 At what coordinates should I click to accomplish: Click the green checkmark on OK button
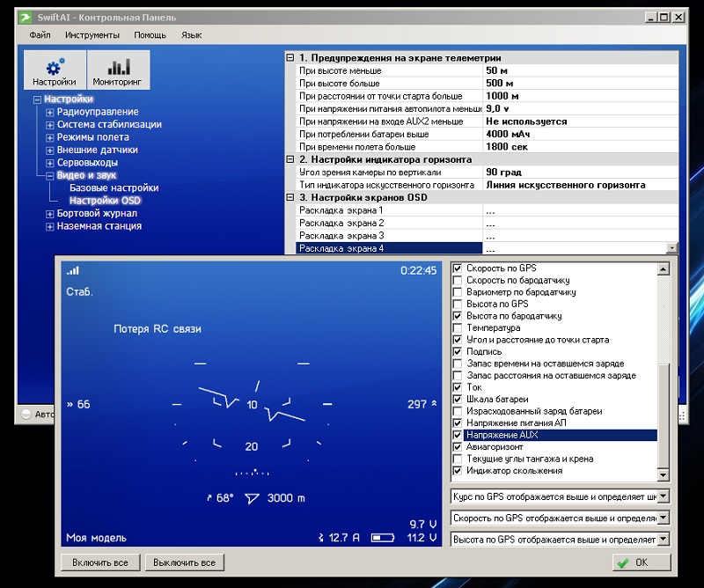point(623,562)
